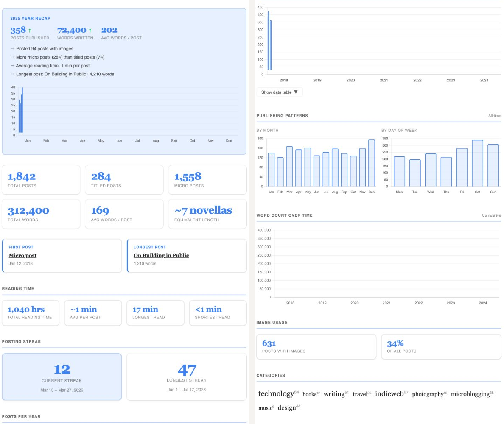
Task: Click the Sat bar in By Day of Week chart
Action: pyautogui.click(x=477, y=164)
